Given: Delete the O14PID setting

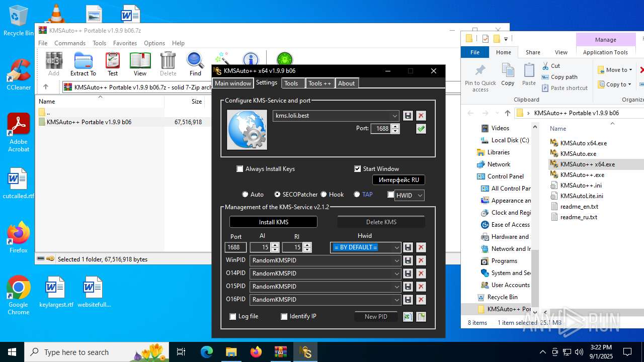Looking at the screenshot, I should 421,274.
